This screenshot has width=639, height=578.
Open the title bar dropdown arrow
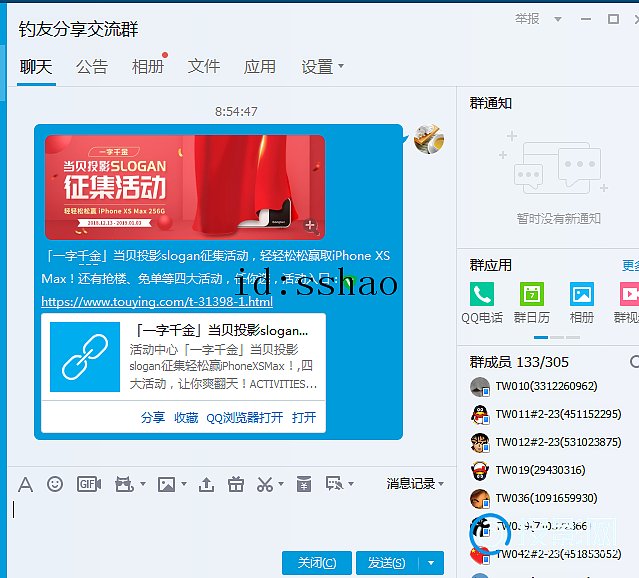558,19
